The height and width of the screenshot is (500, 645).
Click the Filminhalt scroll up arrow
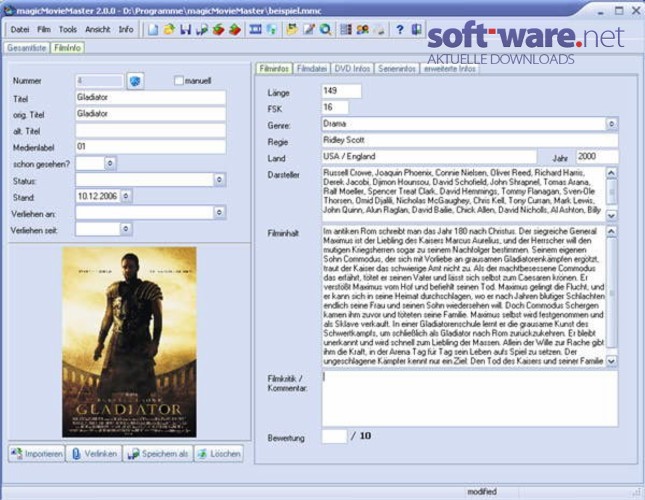point(612,231)
